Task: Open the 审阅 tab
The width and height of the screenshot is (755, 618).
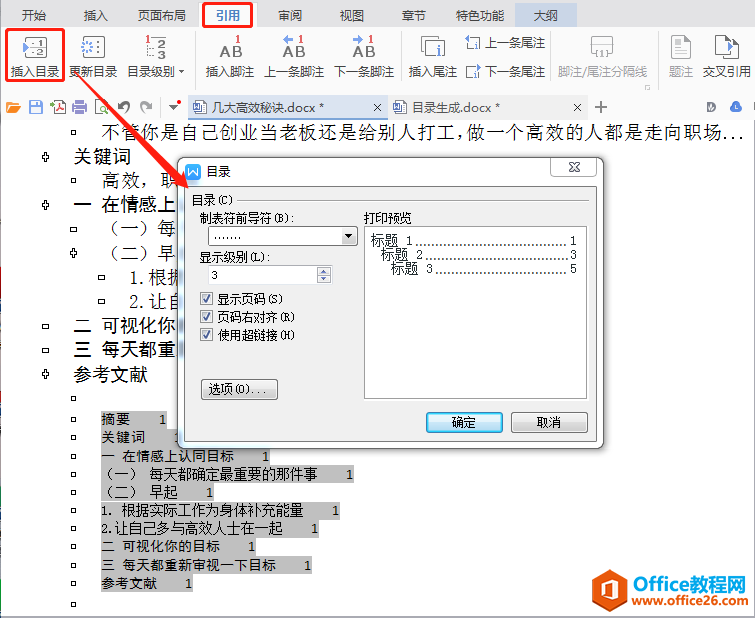Action: tap(290, 15)
